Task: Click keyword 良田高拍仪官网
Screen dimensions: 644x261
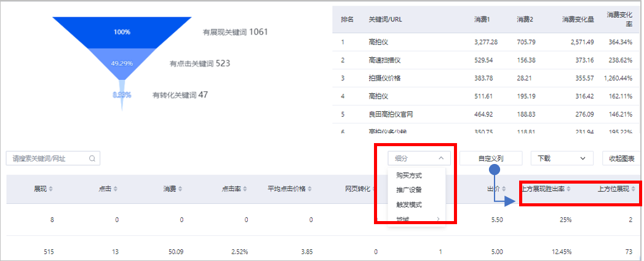Action: [x=391, y=114]
